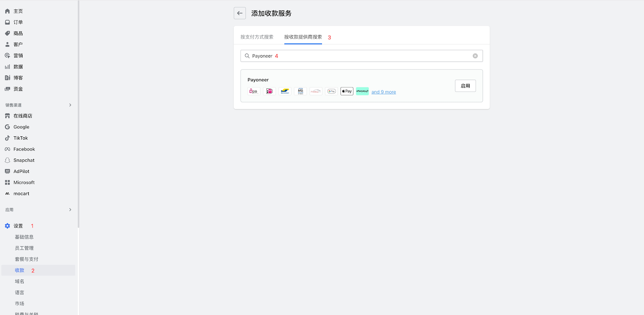Clear the Payoneer search field
644x315 pixels.
[x=475, y=56]
